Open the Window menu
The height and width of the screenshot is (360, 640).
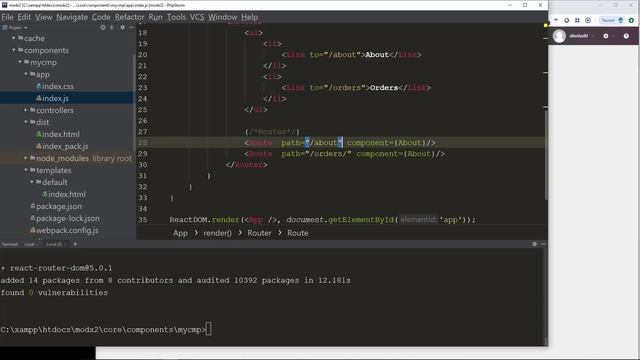click(222, 17)
